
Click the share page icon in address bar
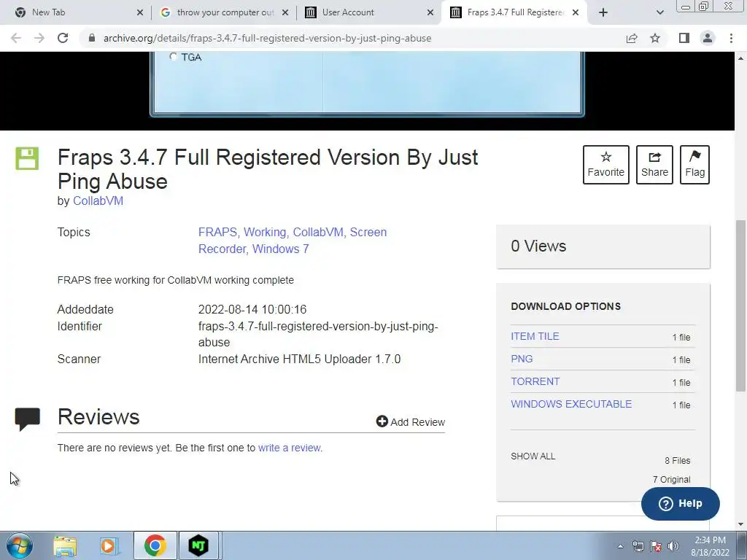(x=632, y=38)
